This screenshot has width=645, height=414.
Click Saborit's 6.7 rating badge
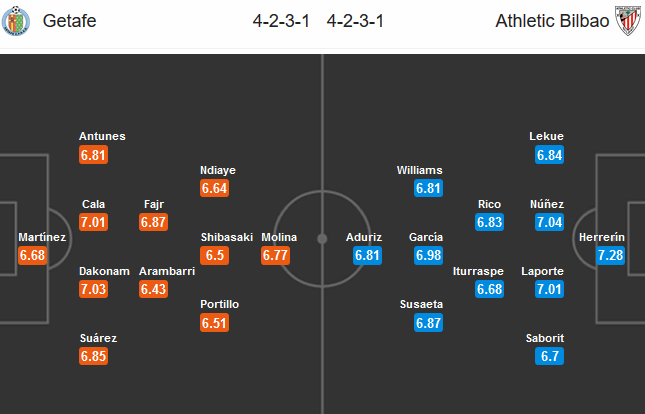pos(549,356)
